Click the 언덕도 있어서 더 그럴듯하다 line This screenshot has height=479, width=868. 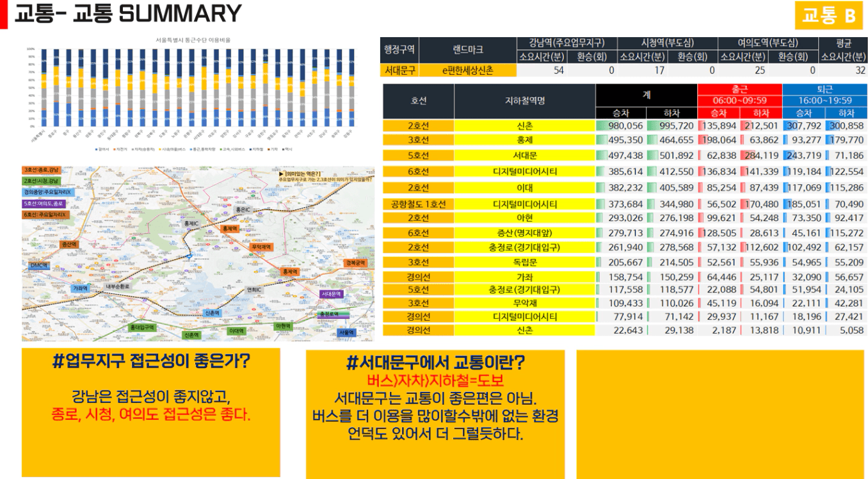[x=435, y=434]
